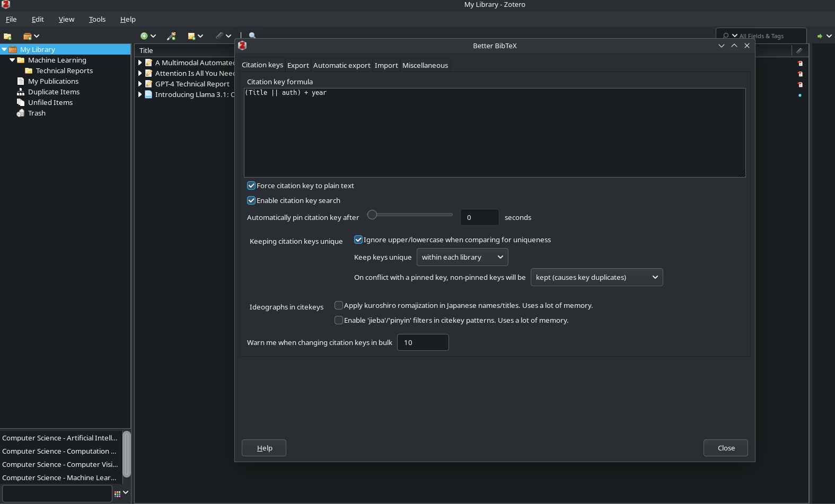The width and height of the screenshot is (835, 504).
Task: Click the Add Item by Identifier wand icon
Action: point(171,36)
